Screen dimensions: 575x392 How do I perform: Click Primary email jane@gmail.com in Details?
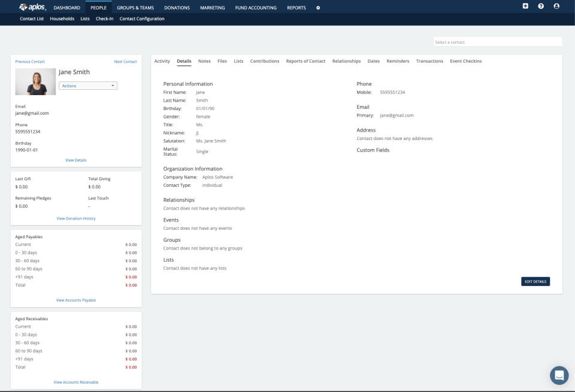397,116
